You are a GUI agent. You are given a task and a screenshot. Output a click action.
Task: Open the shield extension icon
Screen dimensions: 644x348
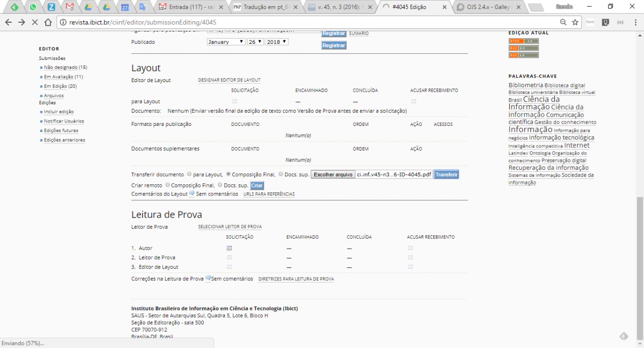point(606,22)
